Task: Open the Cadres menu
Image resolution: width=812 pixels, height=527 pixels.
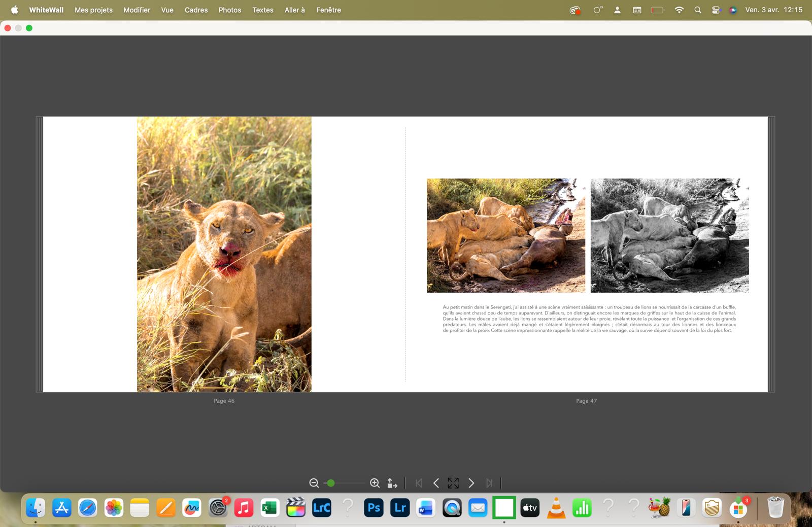Action: click(196, 10)
